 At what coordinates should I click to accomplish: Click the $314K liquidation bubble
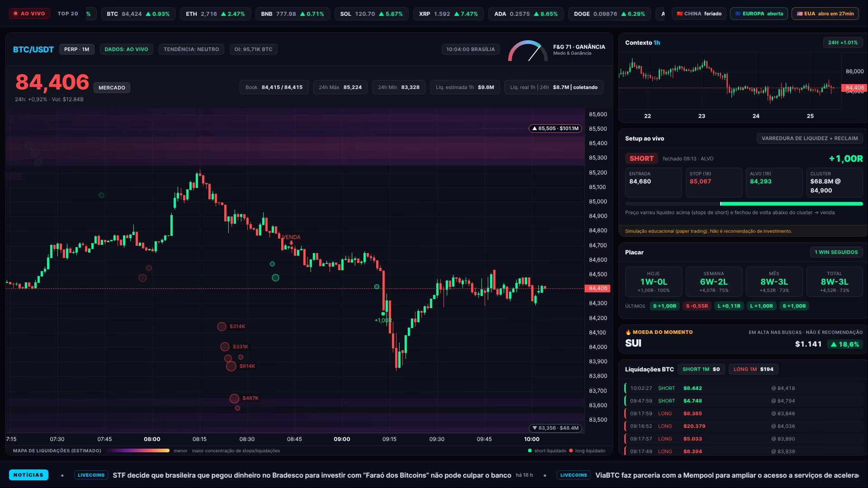coord(222,326)
